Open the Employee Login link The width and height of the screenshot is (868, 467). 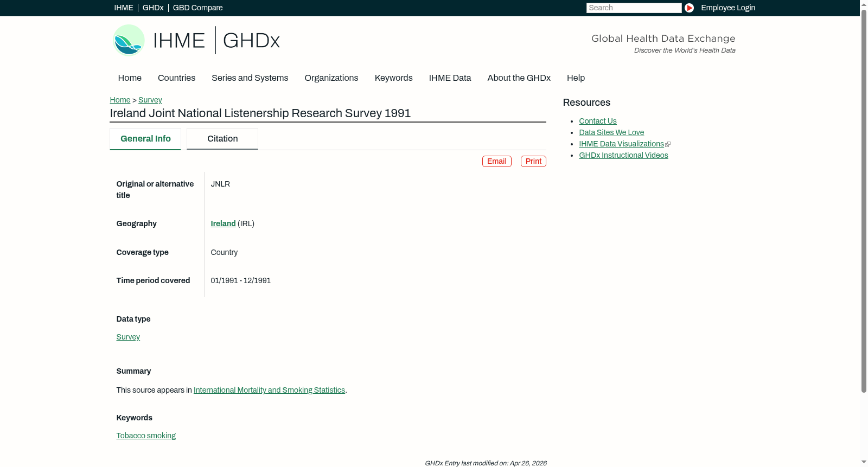pyautogui.click(x=728, y=8)
